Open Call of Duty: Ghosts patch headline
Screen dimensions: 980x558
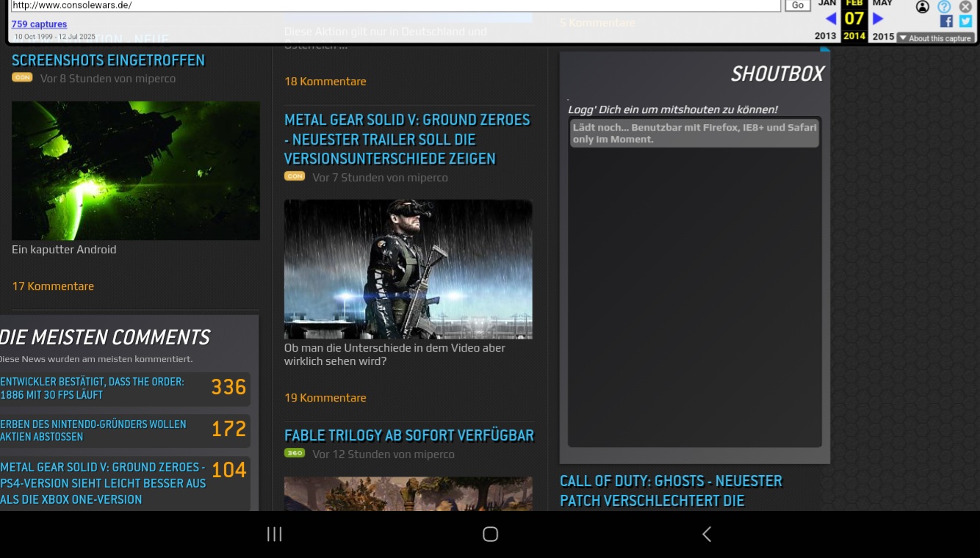671,490
